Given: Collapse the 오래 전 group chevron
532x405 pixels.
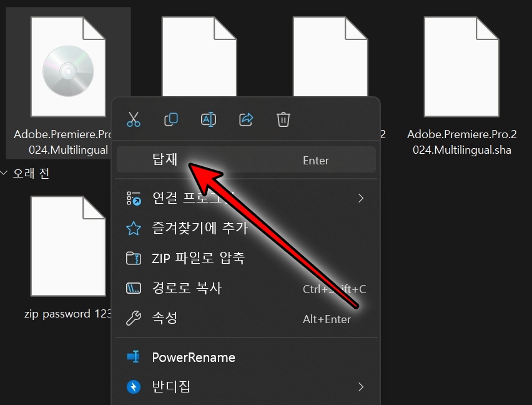Looking at the screenshot, I should (x=4, y=173).
